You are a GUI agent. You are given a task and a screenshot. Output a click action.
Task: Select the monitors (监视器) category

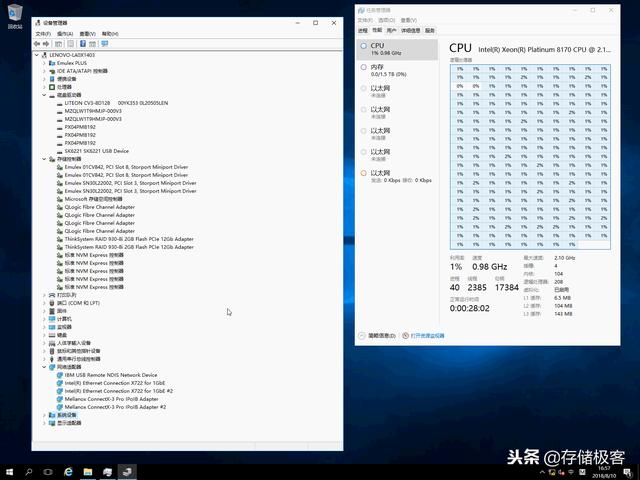point(64,327)
